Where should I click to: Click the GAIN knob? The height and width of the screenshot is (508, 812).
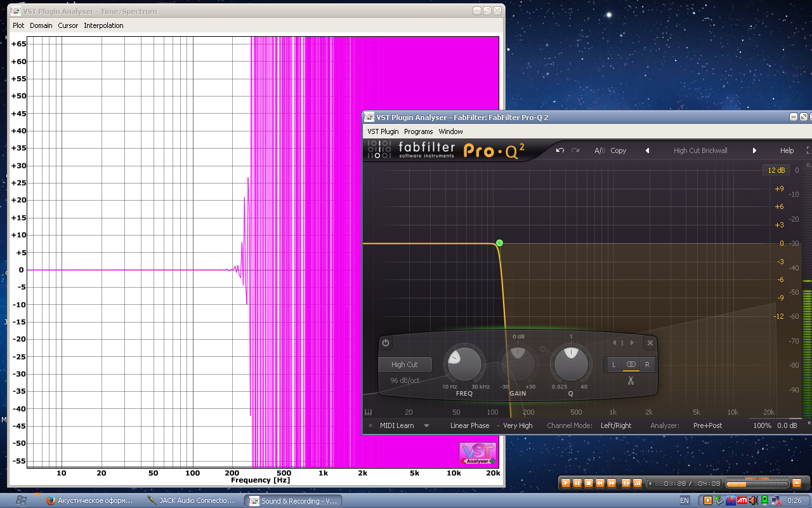pos(518,363)
